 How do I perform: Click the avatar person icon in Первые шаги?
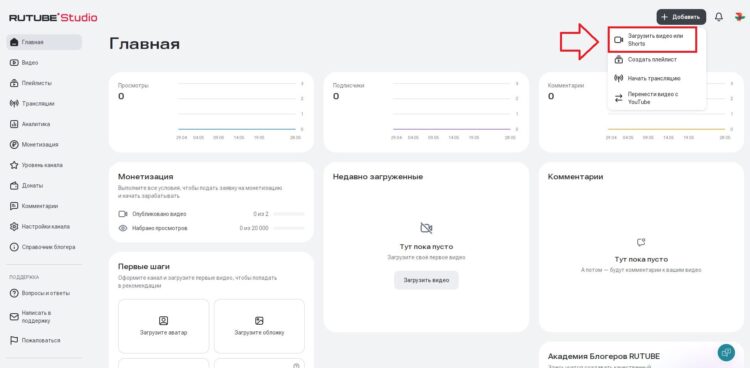coord(164,321)
